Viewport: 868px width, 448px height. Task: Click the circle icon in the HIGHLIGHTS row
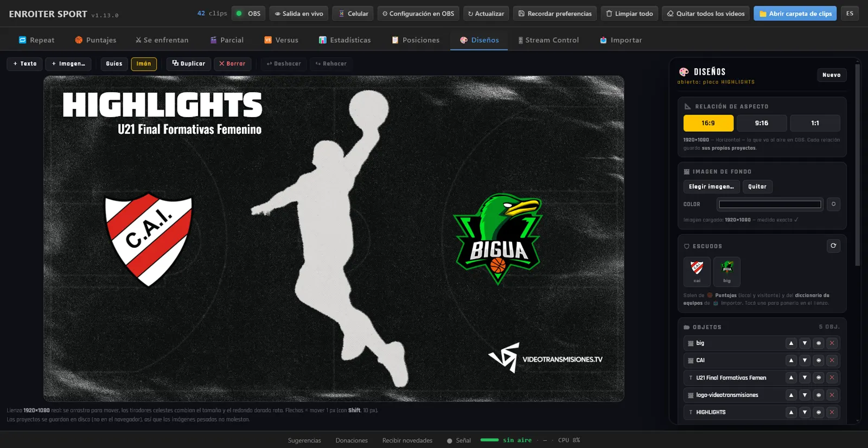coord(818,413)
